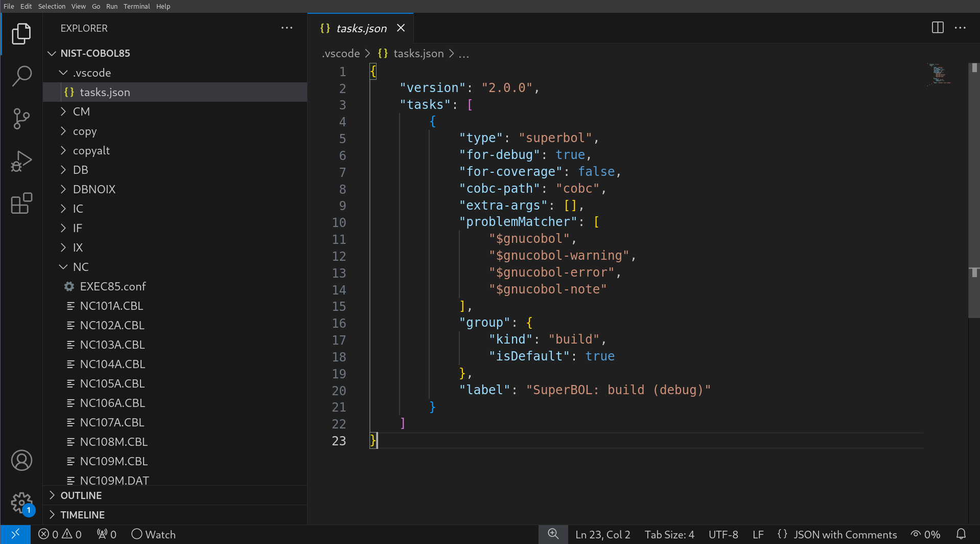
Task: Open the Accounts icon in activity bar
Action: click(21, 461)
